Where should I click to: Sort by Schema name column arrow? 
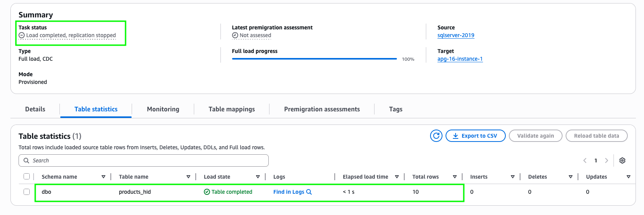103,177
